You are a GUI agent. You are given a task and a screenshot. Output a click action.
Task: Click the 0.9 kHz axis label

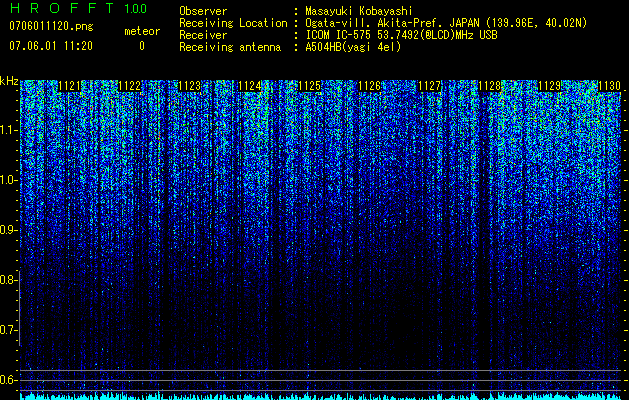(x=7, y=230)
